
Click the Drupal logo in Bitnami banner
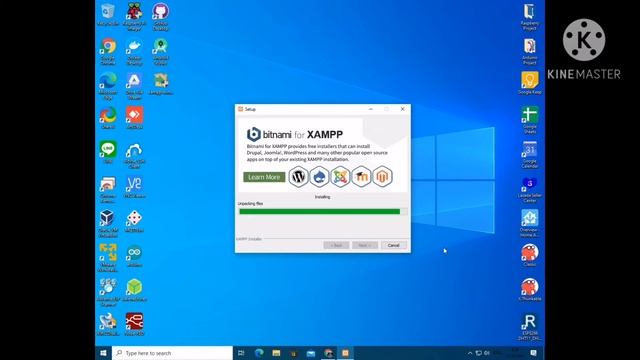coord(319,177)
